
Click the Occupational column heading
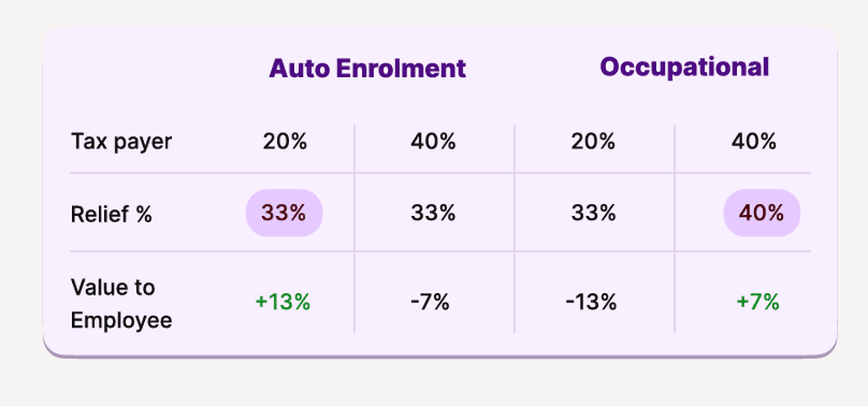click(684, 68)
